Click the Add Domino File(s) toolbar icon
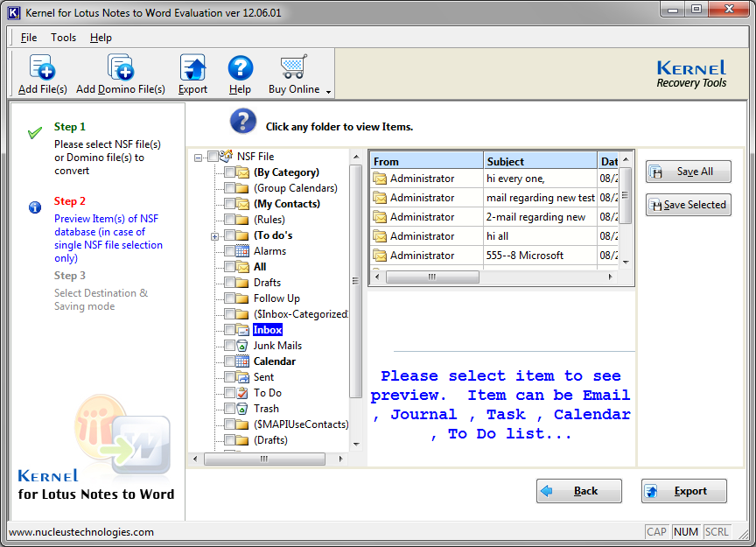The height and width of the screenshot is (547, 756). pyautogui.click(x=120, y=67)
